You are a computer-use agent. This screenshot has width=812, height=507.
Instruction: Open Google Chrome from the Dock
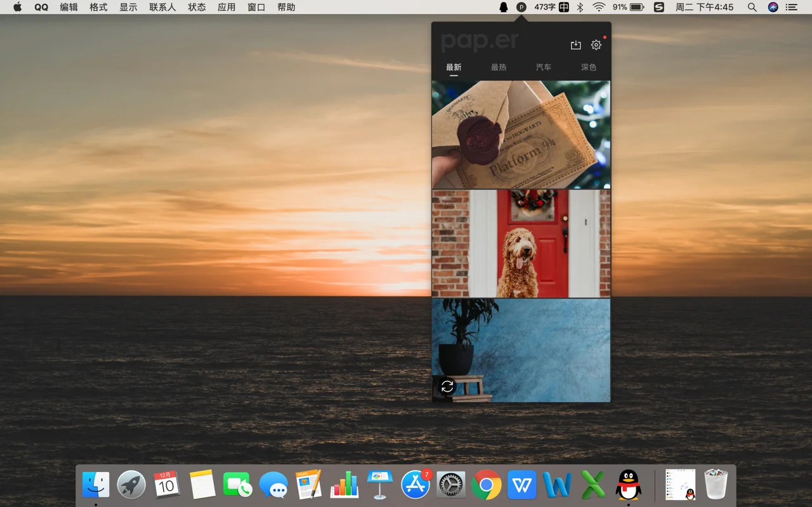487,485
